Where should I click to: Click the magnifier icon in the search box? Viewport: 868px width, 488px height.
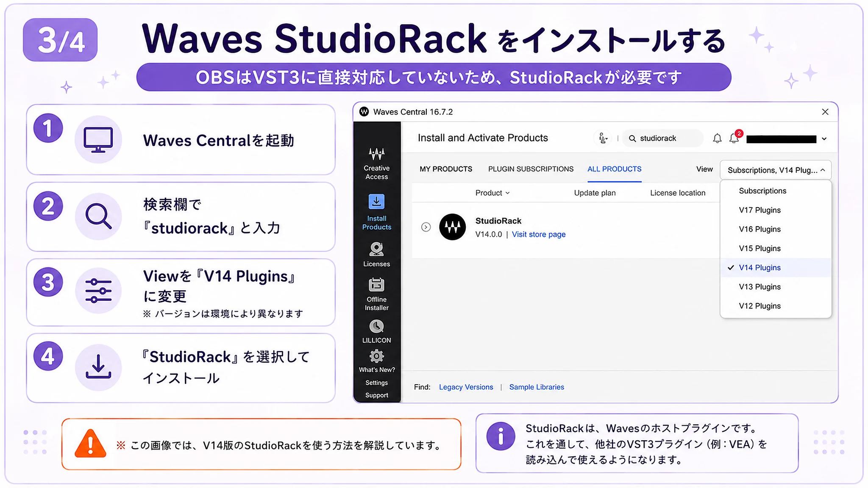point(632,139)
